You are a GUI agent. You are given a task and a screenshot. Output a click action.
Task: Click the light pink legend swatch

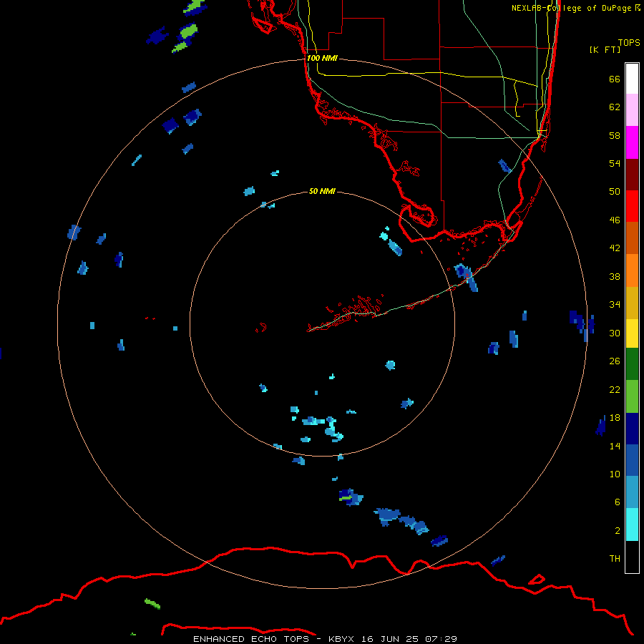pos(632,109)
